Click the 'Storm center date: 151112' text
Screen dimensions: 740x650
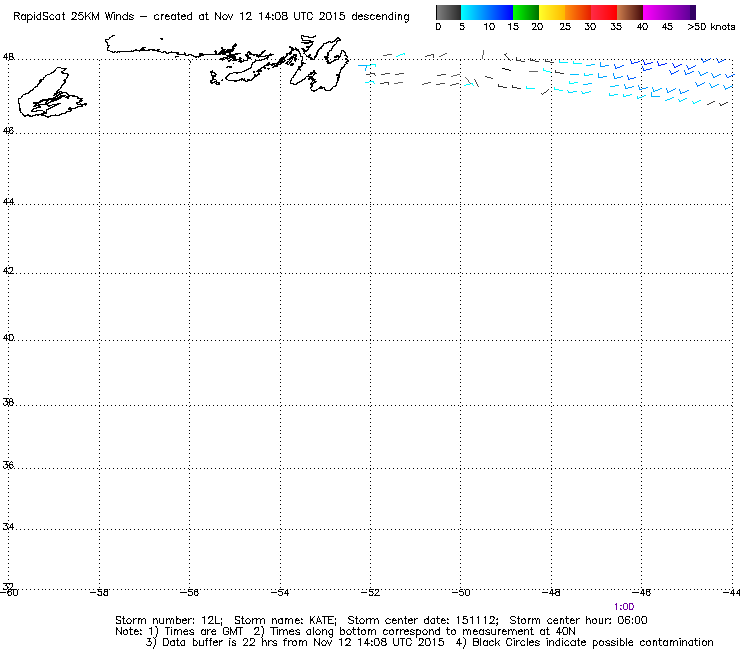423,620
